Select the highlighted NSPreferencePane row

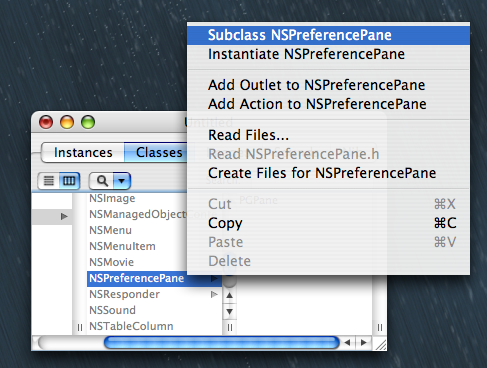click(154, 278)
